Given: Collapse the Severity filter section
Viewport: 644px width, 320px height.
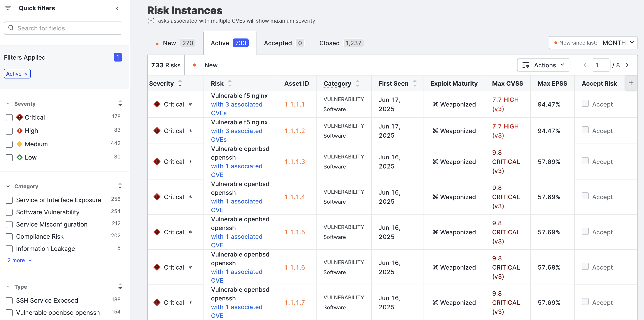Looking at the screenshot, I should click(x=8, y=104).
